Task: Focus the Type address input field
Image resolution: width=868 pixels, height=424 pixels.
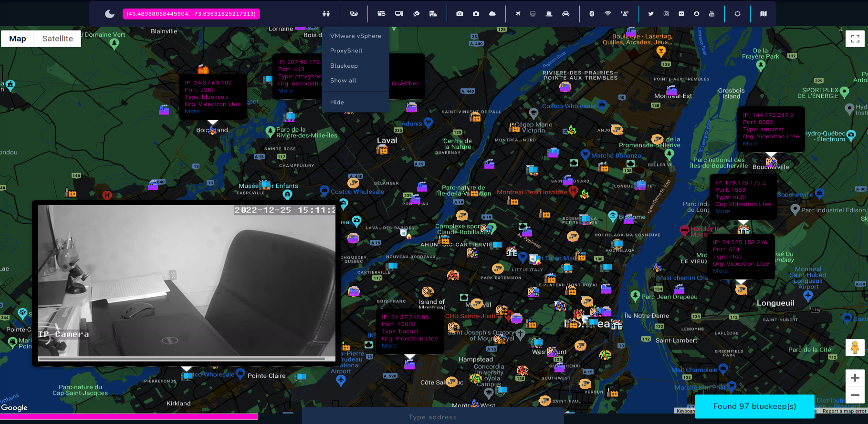Action: point(433,417)
